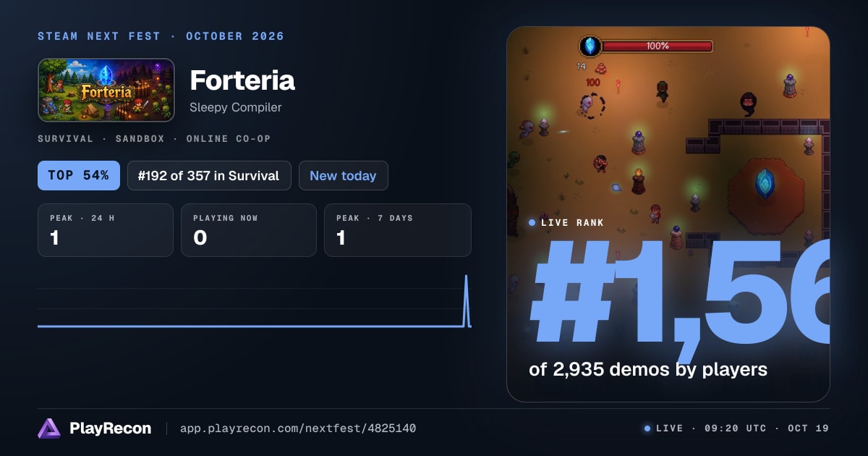This screenshot has width=868, height=456.
Task: Click the Steam Next Fest · October 2026 header
Action: click(x=161, y=36)
